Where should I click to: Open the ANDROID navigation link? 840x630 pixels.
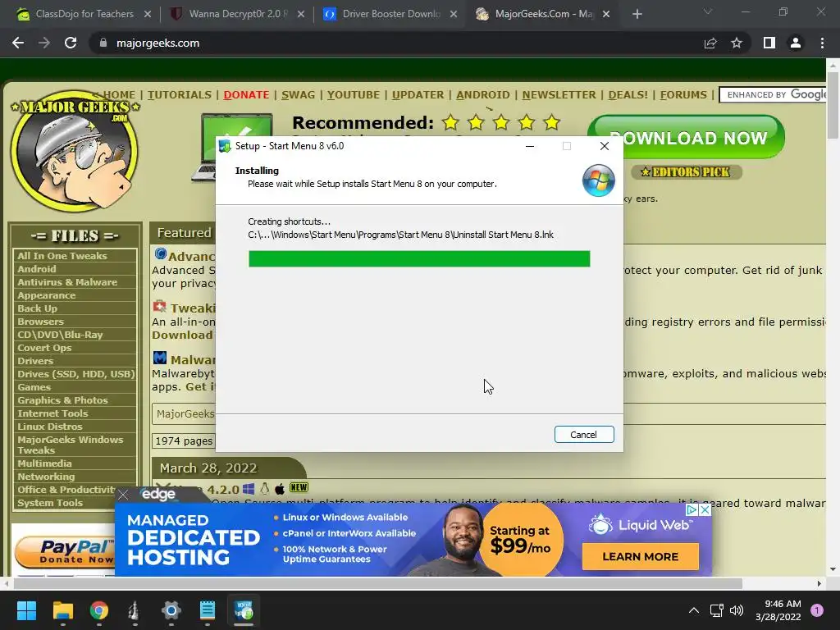click(482, 95)
